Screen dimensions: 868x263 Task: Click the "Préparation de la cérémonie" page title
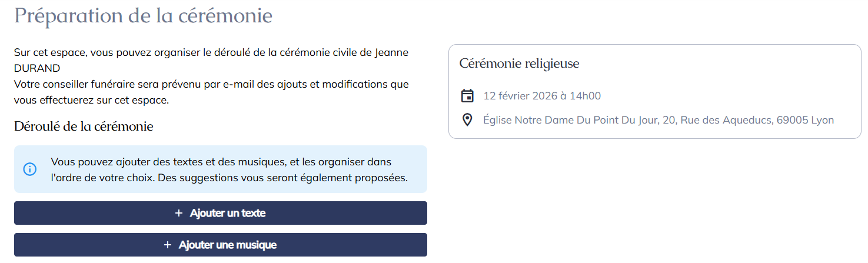[143, 16]
